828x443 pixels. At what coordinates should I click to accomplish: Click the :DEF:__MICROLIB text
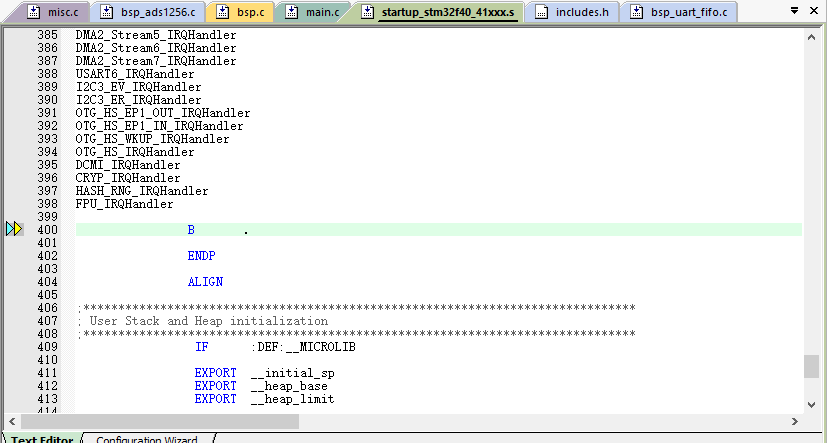tap(303, 347)
